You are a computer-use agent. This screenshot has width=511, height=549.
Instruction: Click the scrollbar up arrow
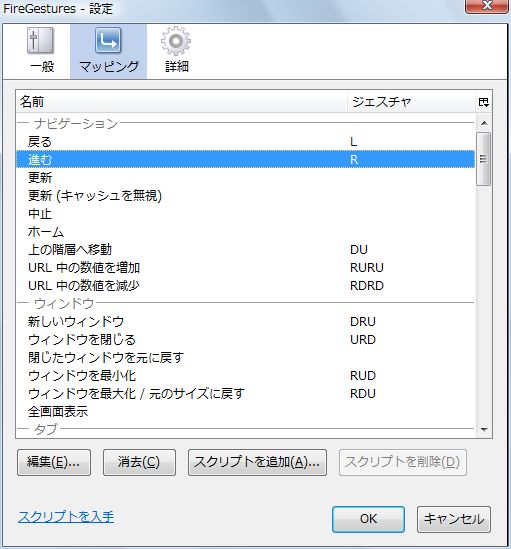coord(484,123)
